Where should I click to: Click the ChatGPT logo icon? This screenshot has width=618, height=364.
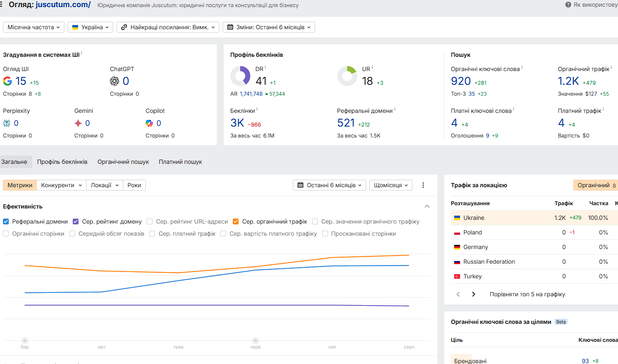[114, 81]
